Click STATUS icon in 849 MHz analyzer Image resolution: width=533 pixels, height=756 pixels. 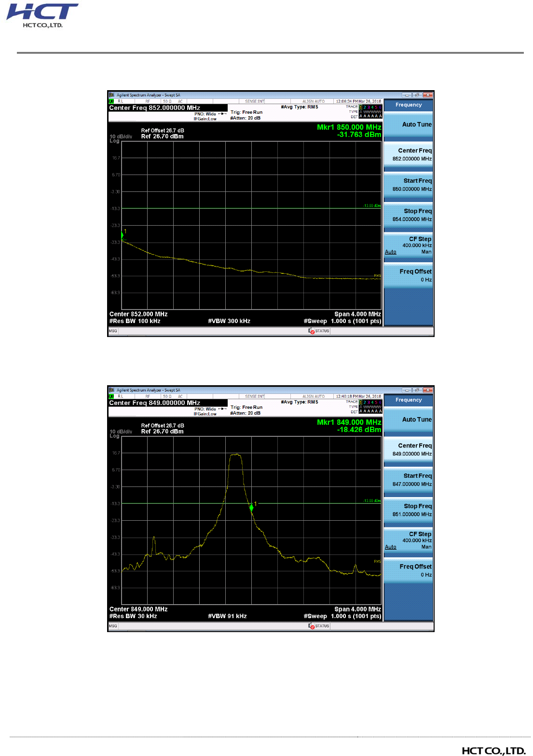[x=312, y=626]
